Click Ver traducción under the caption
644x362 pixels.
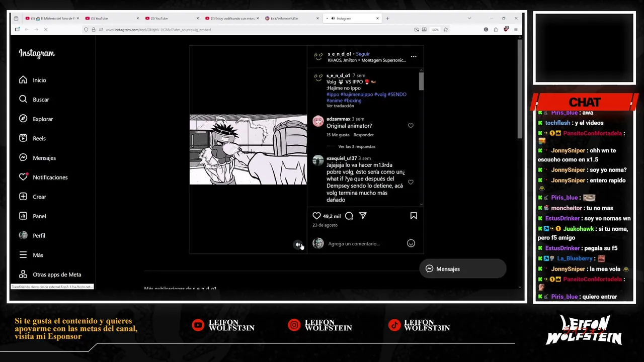pos(340,106)
